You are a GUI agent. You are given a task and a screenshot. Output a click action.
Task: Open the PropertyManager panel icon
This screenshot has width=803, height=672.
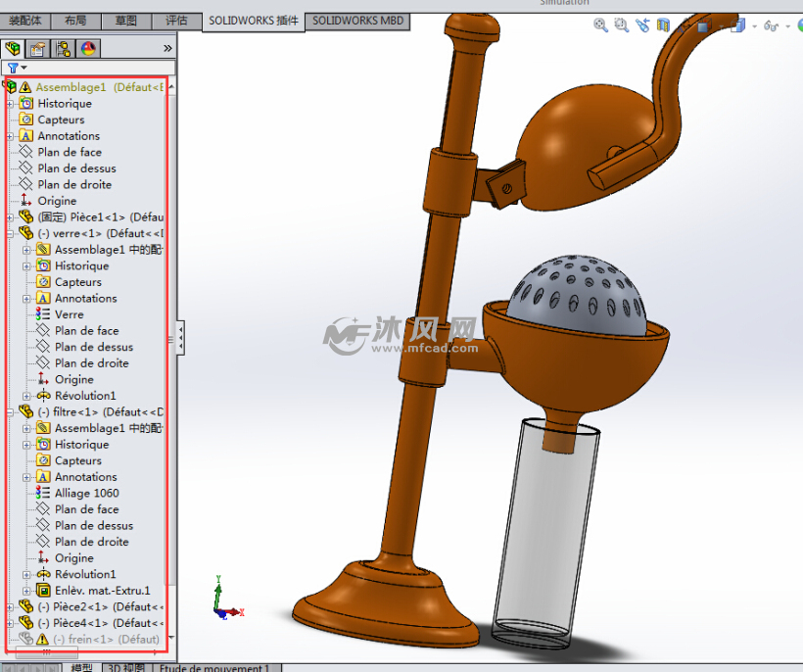click(x=37, y=48)
